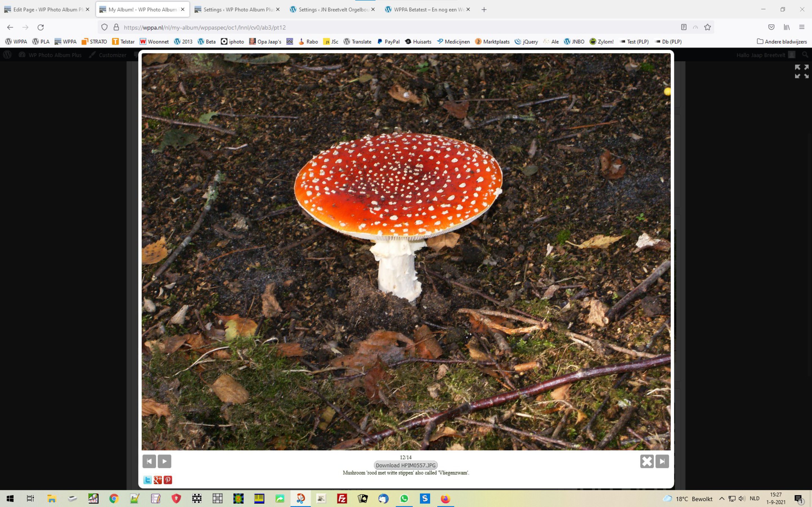The height and width of the screenshot is (507, 812).
Task: Click the search icon in the admin bar
Action: click(x=805, y=55)
